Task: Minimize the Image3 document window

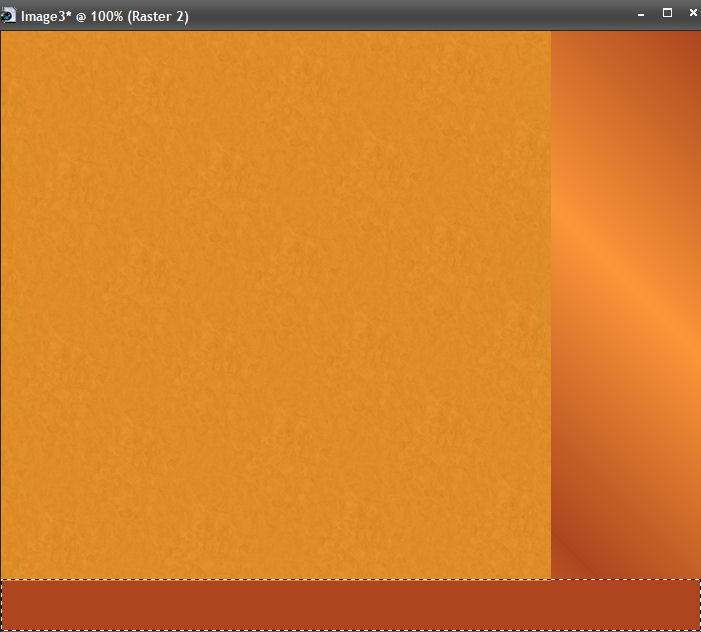Action: click(x=640, y=15)
